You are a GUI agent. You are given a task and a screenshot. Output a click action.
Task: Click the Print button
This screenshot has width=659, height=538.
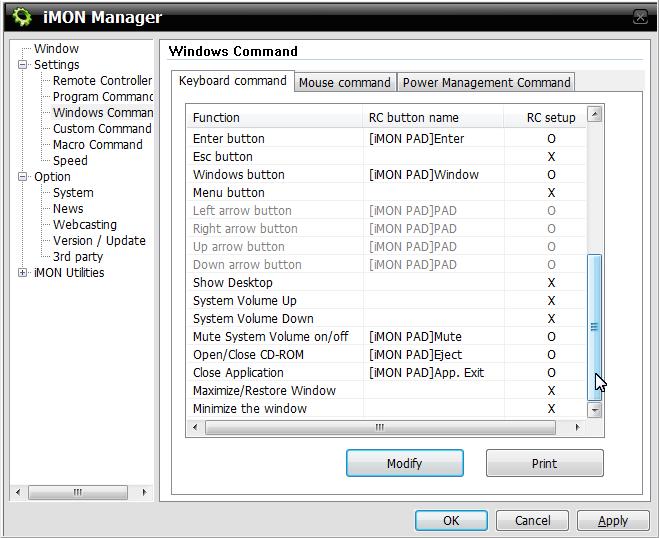[x=544, y=463]
